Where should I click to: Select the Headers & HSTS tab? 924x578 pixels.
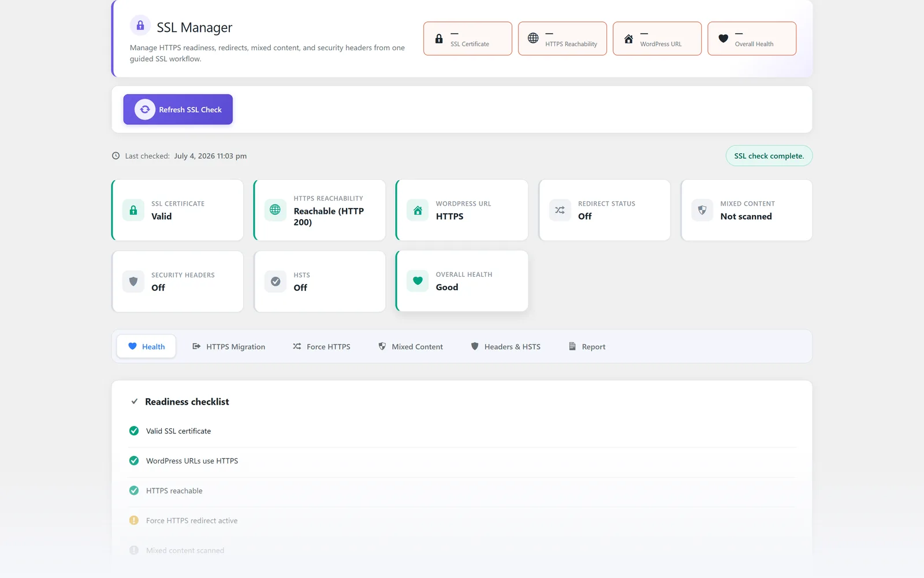coord(506,347)
